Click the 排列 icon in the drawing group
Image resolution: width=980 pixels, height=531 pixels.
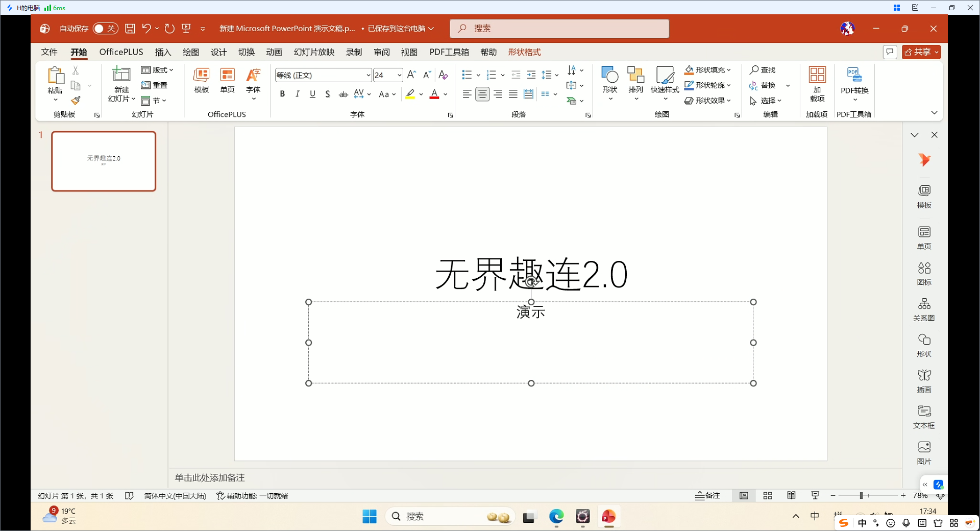point(635,82)
